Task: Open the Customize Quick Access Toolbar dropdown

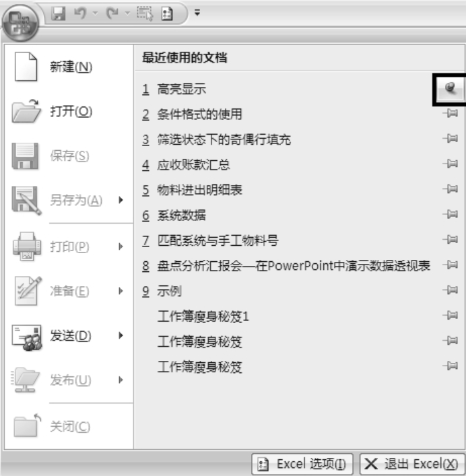Action: [197, 13]
